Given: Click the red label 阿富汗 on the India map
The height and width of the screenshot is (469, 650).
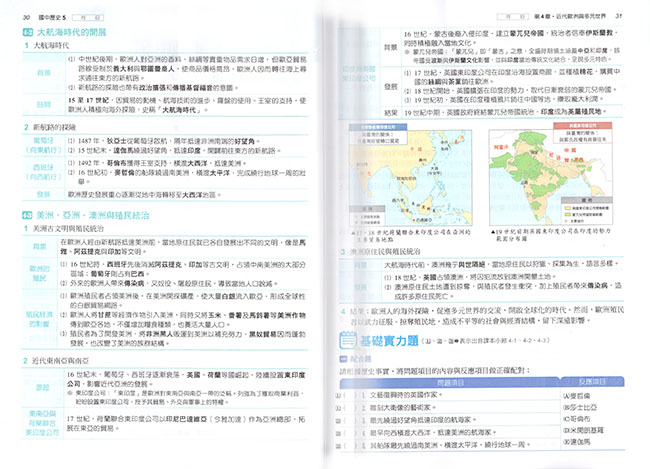Looking at the screenshot, I should [x=500, y=147].
